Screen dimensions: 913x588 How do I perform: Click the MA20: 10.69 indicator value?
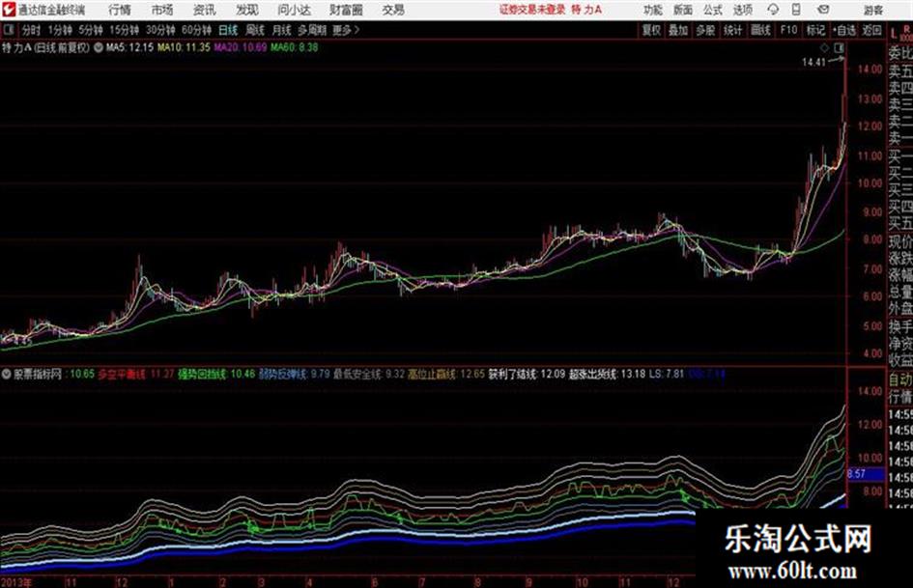(x=240, y=47)
